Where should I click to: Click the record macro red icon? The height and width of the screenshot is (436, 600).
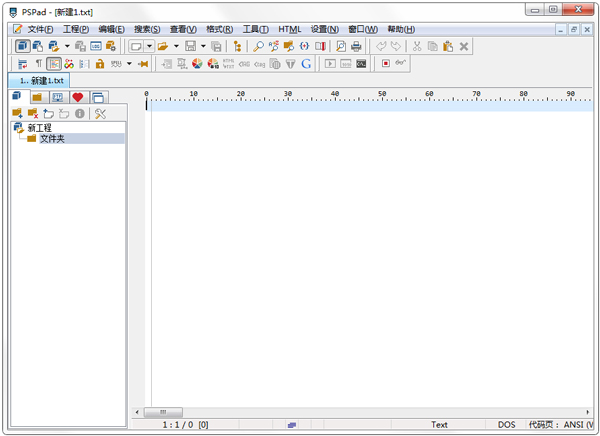click(x=385, y=64)
